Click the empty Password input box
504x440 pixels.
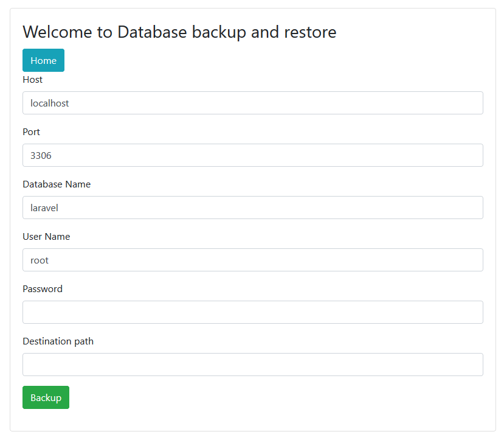coord(252,312)
